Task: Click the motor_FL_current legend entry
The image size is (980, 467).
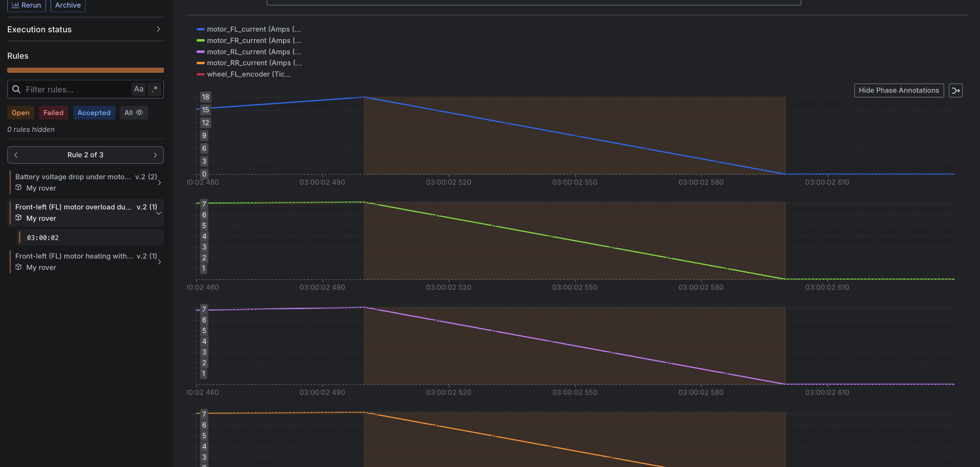Action: [x=248, y=29]
